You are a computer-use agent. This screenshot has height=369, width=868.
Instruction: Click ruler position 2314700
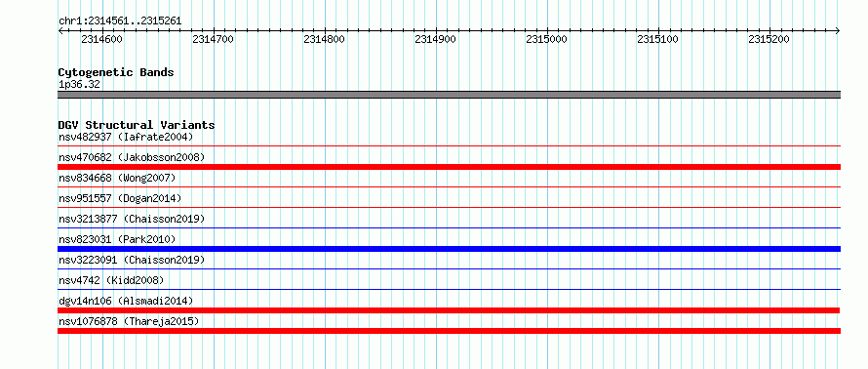point(214,39)
